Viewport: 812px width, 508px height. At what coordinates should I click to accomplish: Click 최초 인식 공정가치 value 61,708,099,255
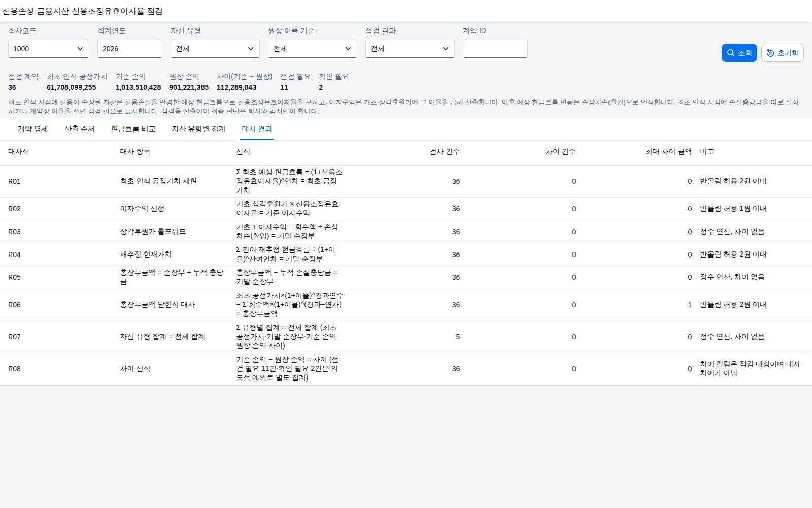tap(71, 87)
